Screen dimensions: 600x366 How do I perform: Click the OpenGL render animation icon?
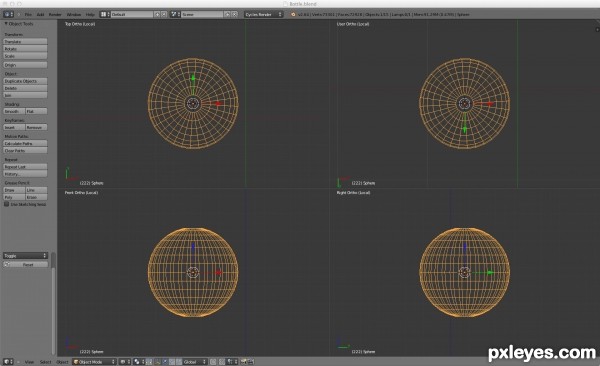[251, 361]
